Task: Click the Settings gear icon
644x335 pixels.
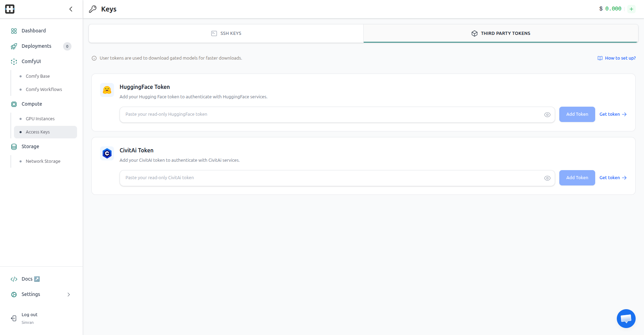Action: (x=14, y=295)
